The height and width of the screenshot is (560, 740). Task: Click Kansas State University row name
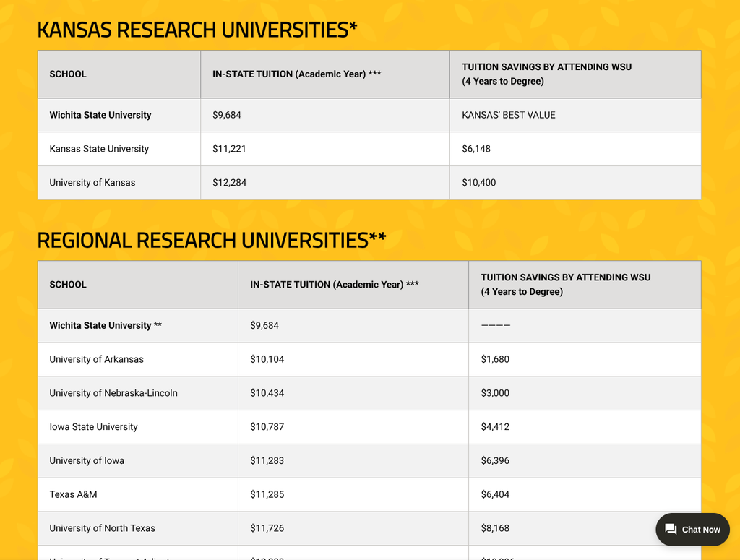pos(99,149)
